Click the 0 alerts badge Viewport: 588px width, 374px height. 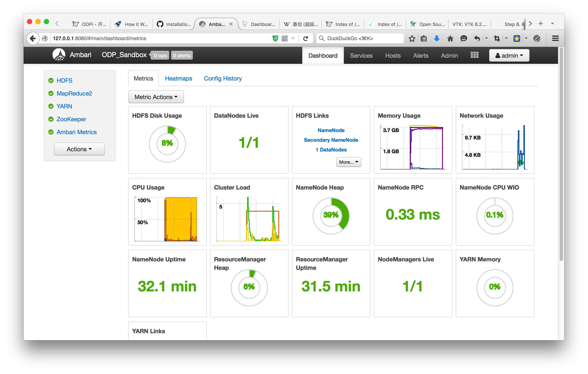(x=182, y=55)
